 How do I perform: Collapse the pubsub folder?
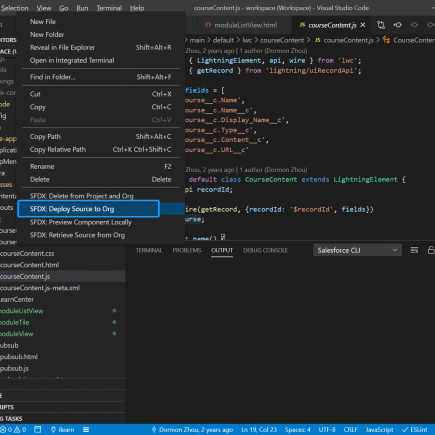[62, 345]
